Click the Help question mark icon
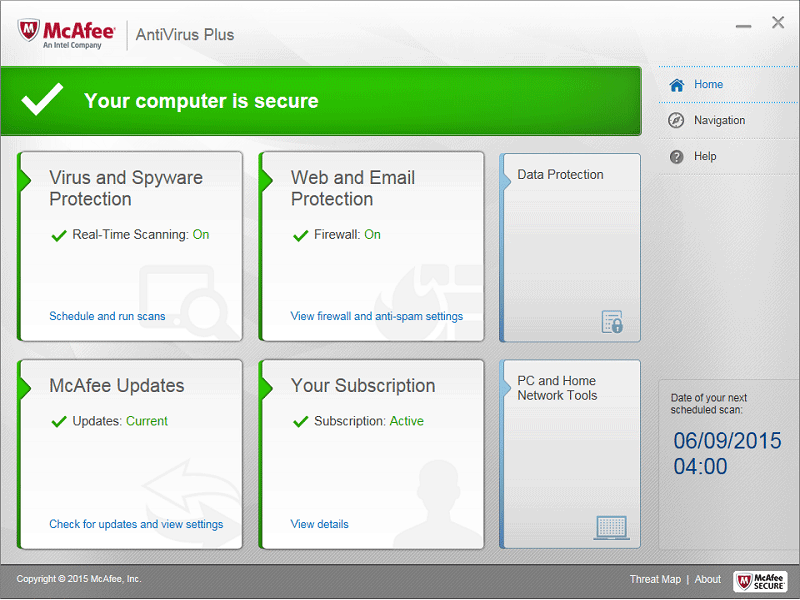This screenshot has height=600, width=800. coord(676,156)
